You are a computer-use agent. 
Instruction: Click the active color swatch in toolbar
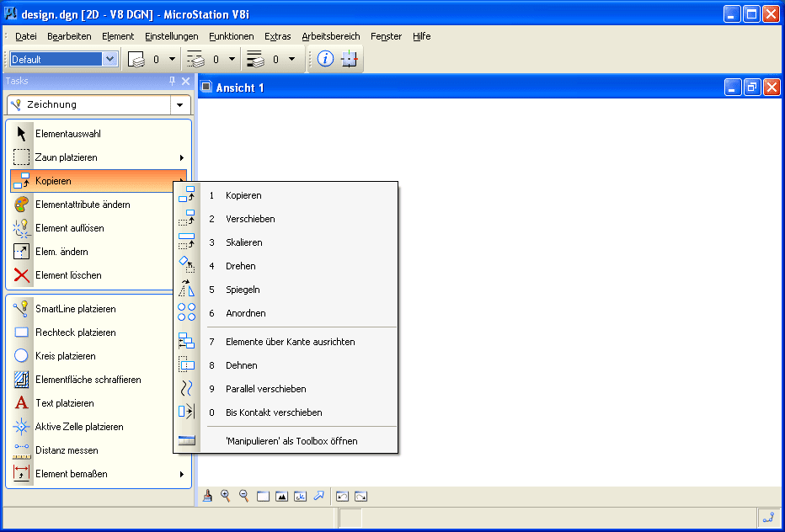coord(136,59)
